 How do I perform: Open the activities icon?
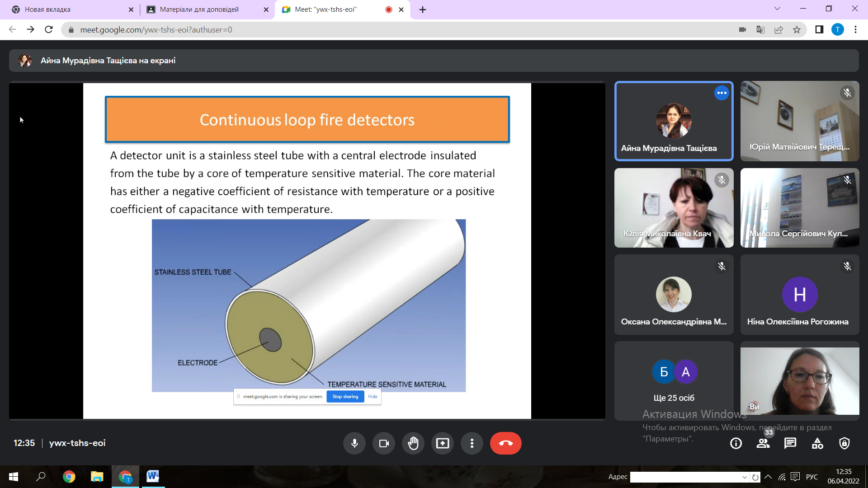[817, 444]
